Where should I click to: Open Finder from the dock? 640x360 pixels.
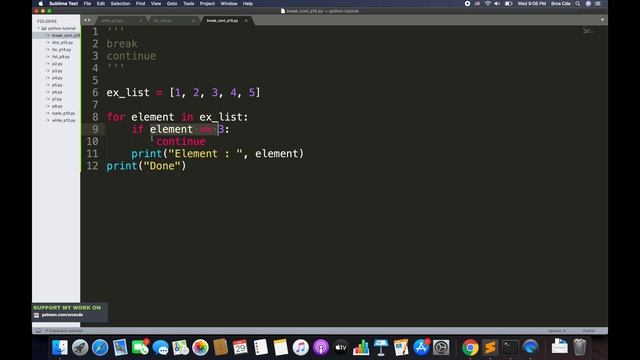60,347
